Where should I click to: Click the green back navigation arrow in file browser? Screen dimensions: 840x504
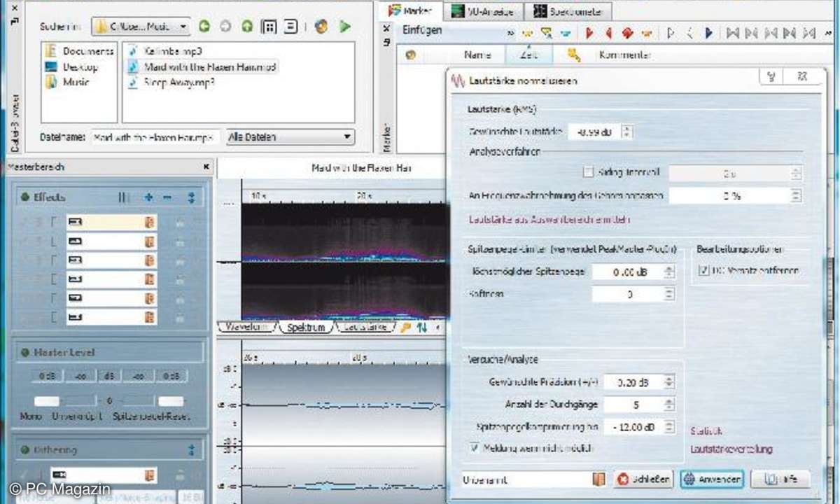point(204,27)
